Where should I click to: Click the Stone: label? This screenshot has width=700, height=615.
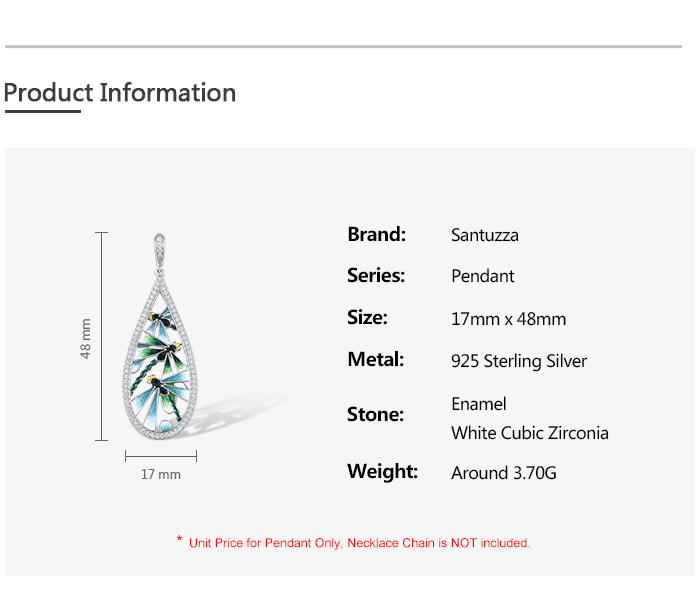click(x=375, y=415)
